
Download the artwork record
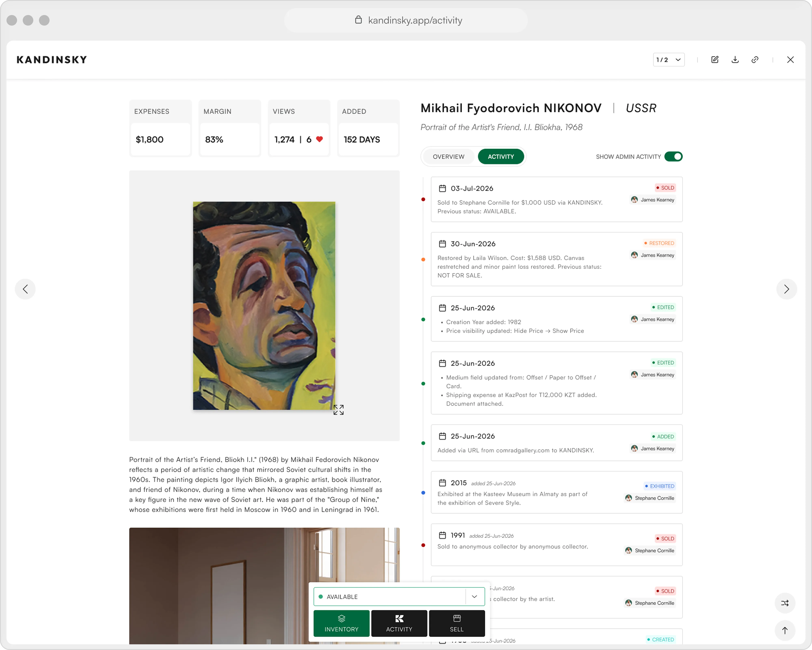(x=735, y=60)
